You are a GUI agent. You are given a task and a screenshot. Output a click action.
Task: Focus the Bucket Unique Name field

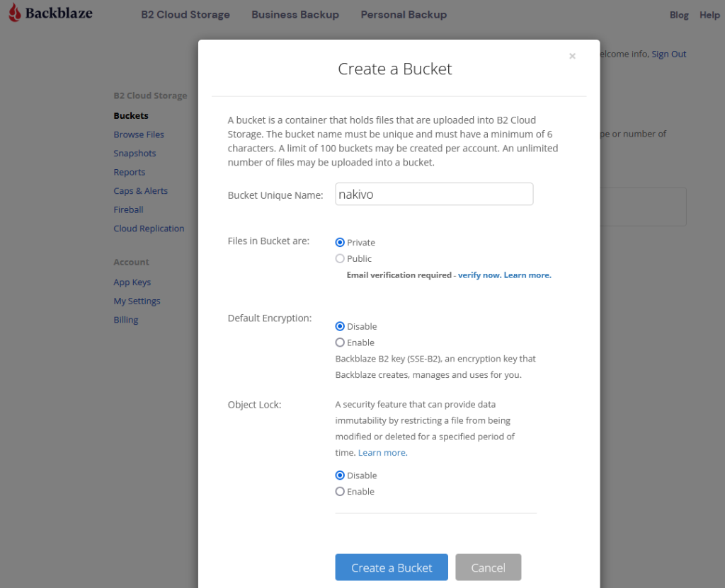point(434,194)
